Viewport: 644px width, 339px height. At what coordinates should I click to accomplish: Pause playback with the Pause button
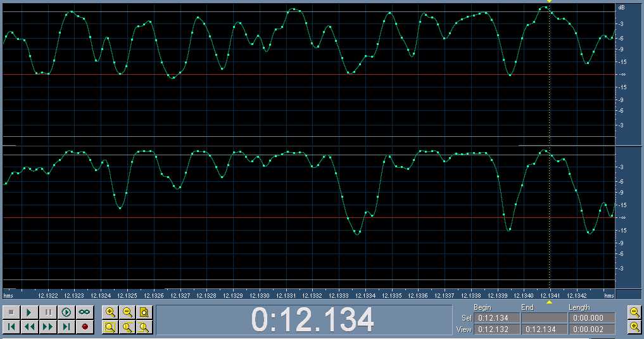48,312
